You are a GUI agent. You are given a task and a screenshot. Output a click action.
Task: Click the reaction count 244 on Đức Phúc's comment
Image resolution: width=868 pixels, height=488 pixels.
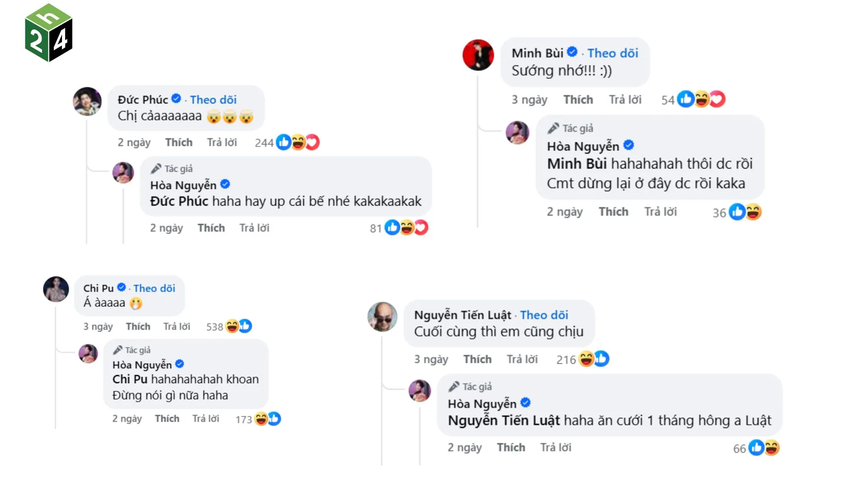(x=264, y=142)
